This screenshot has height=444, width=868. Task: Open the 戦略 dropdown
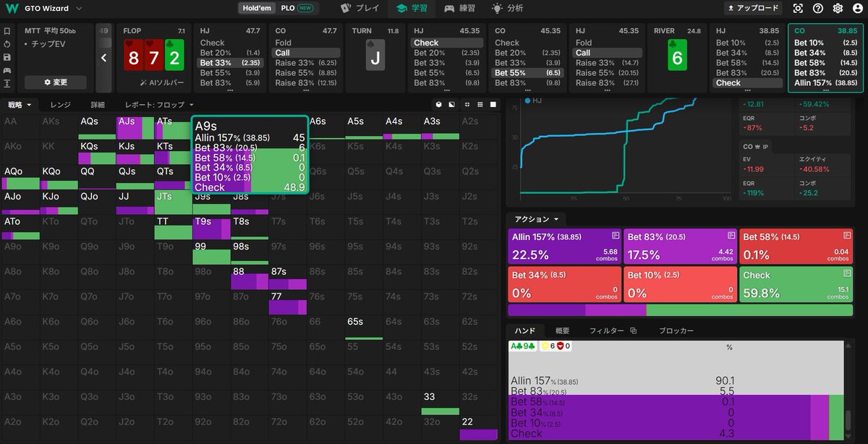(x=20, y=105)
